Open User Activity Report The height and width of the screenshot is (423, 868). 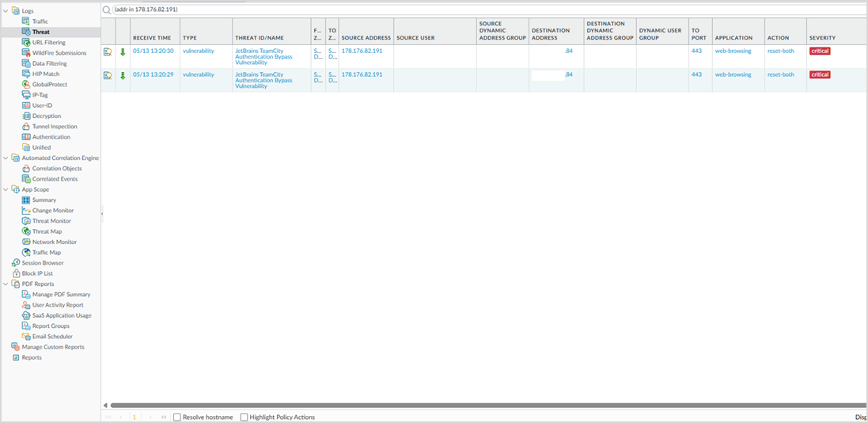(58, 305)
